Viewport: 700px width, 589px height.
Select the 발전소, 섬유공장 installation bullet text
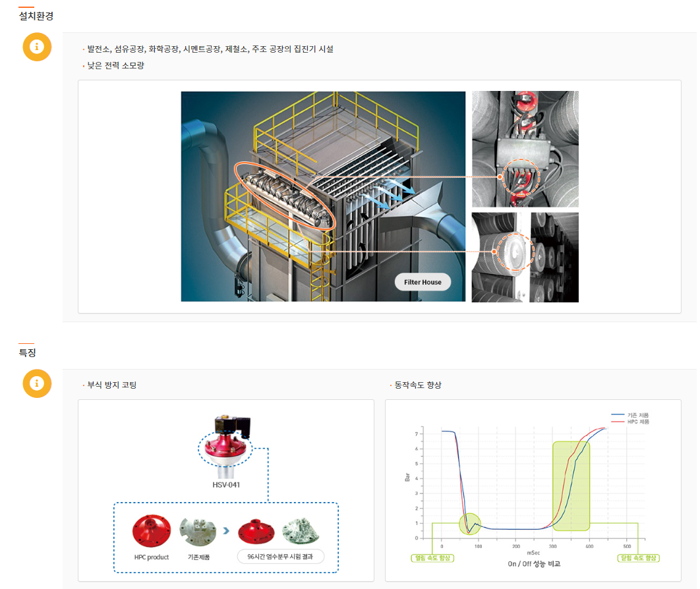(x=210, y=49)
